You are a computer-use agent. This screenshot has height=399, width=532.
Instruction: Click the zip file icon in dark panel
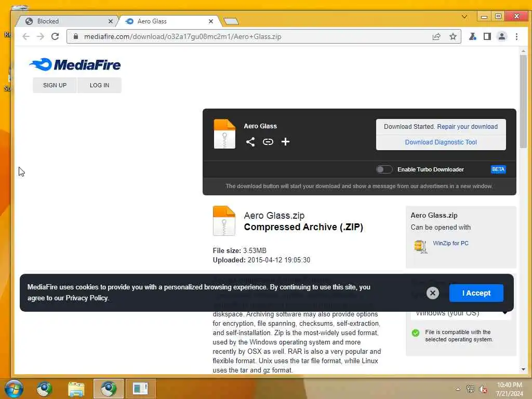224,134
